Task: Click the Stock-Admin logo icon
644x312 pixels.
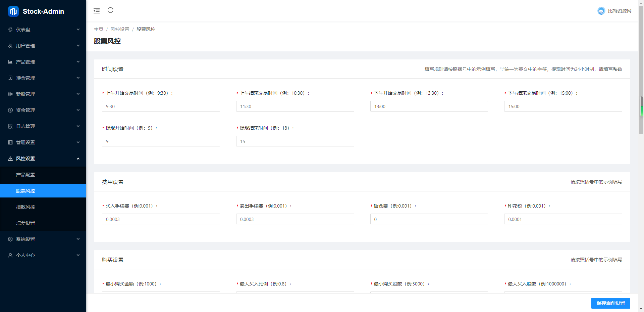Action: click(x=13, y=11)
